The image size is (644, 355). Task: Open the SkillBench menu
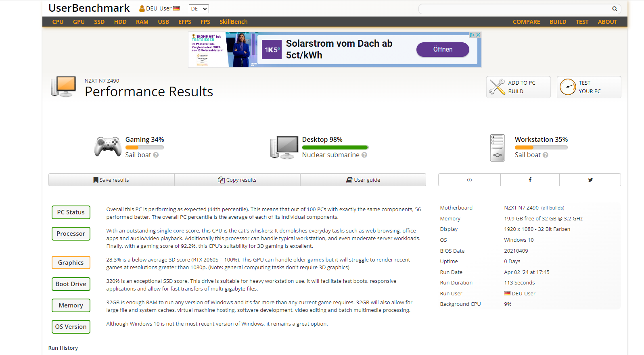point(234,22)
